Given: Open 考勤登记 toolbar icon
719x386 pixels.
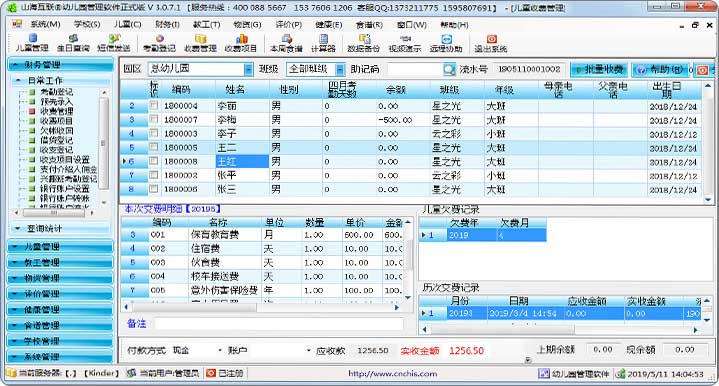Looking at the screenshot, I should coord(159,43).
